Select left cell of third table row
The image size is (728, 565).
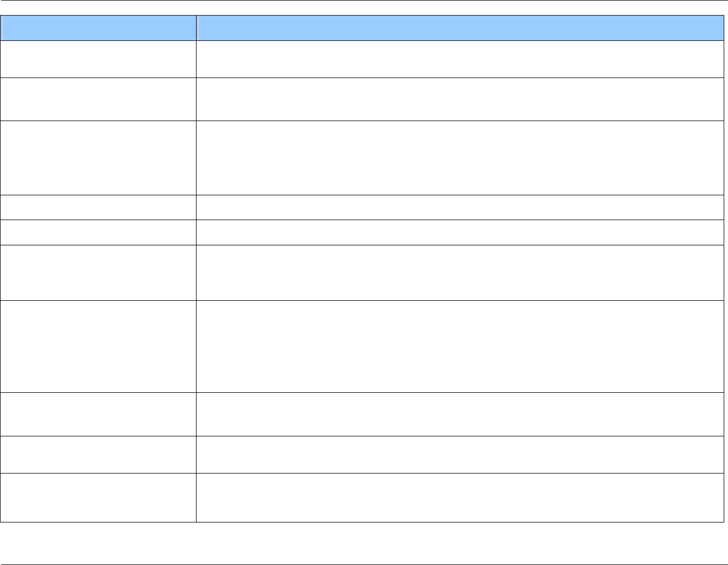pos(98,158)
